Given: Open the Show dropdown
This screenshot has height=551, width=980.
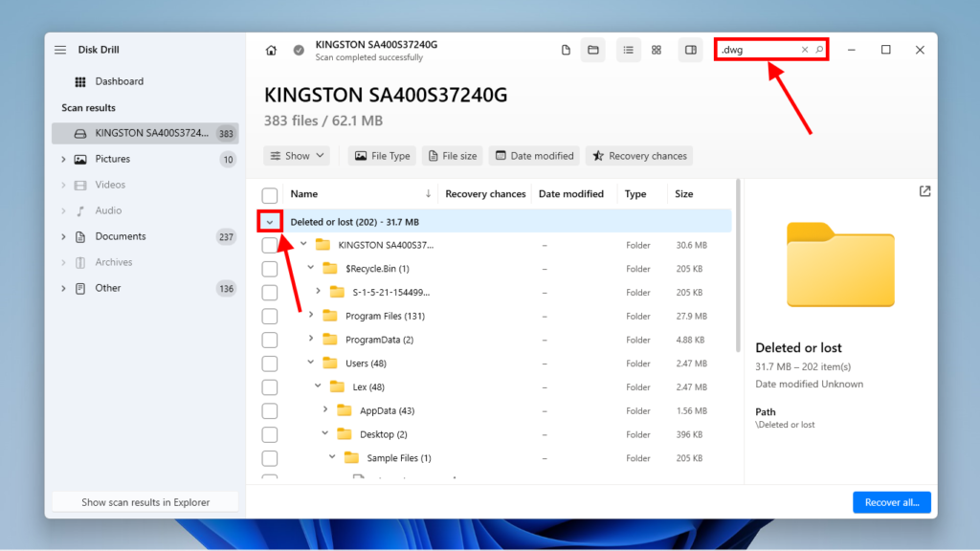Looking at the screenshot, I should coord(297,155).
